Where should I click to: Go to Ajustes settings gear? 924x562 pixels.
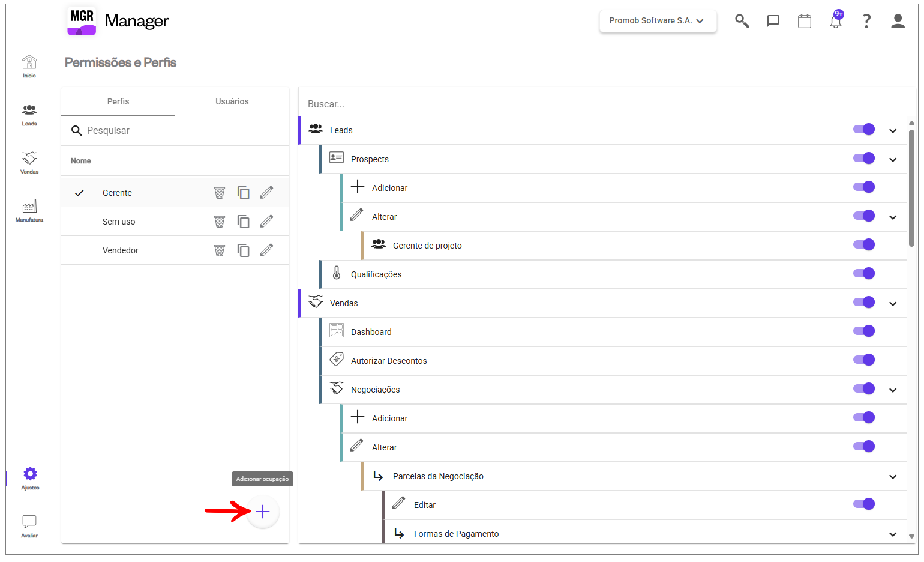point(30,478)
